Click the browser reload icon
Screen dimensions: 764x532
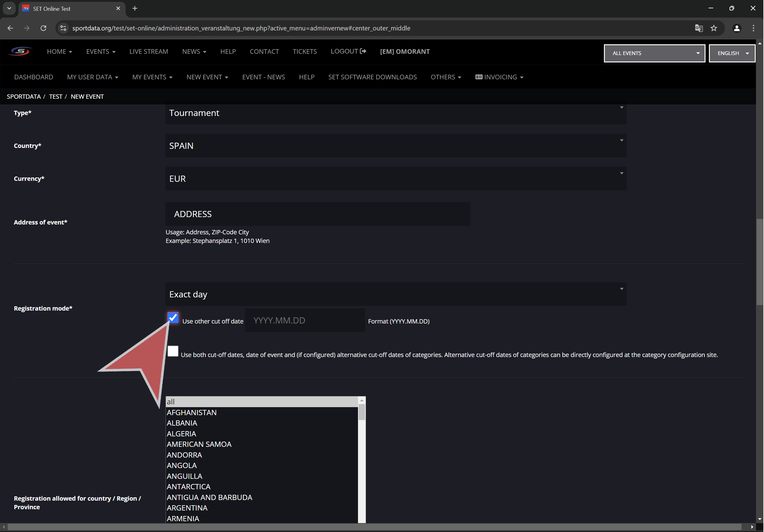[x=43, y=28]
